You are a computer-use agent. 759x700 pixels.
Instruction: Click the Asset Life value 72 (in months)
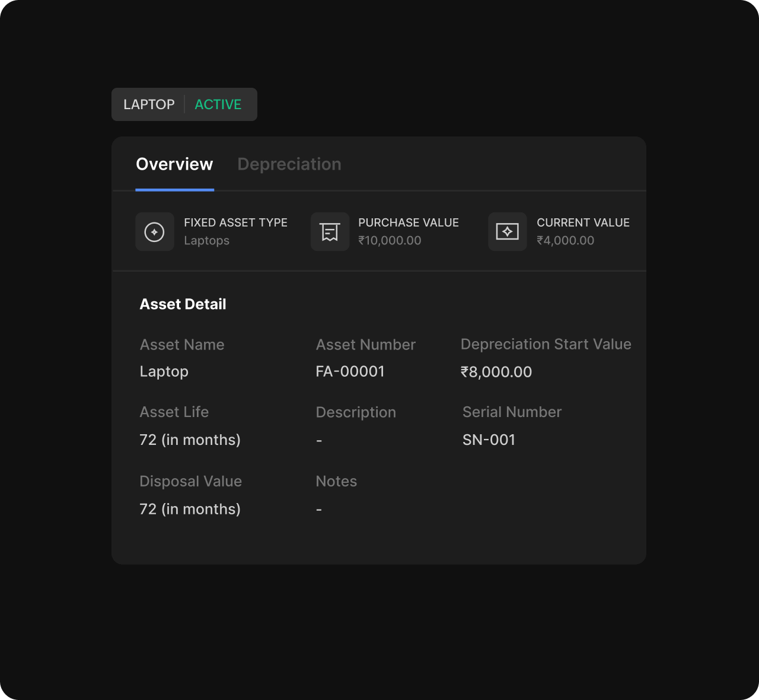[190, 440]
